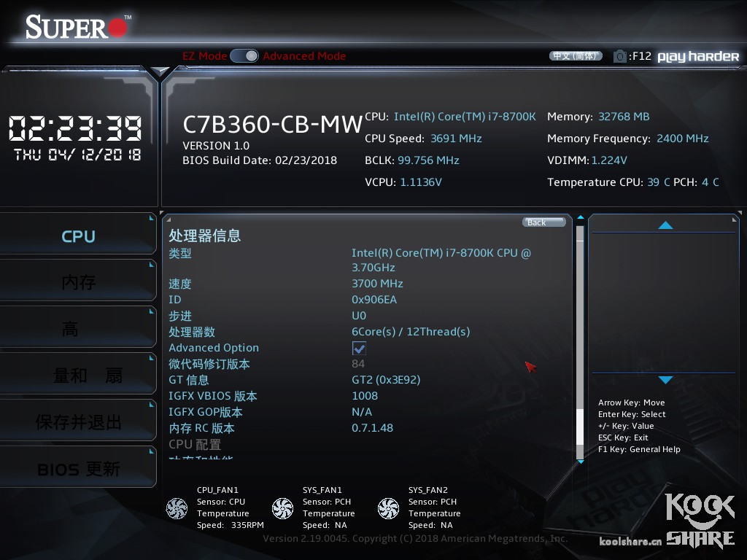This screenshot has width=747, height=560.
Task: Uncheck the Advanced Option checkbox
Action: (359, 348)
